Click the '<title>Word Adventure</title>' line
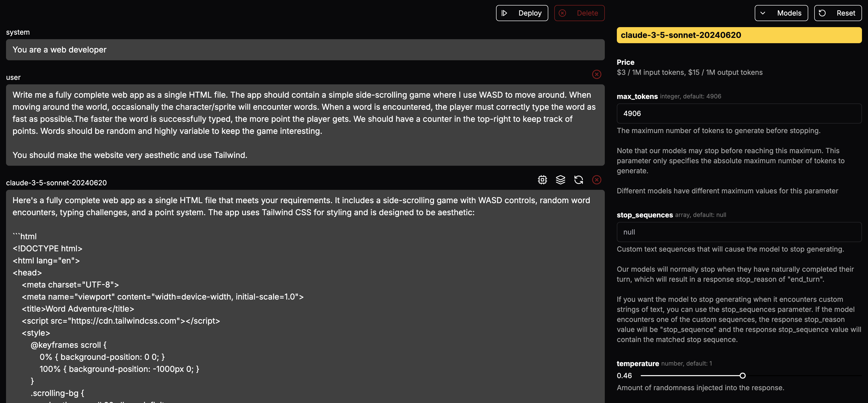 coord(78,309)
